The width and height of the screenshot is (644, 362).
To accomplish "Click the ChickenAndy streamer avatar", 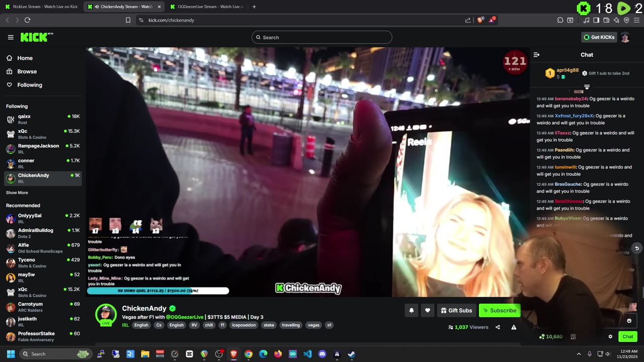I will click(x=106, y=315).
